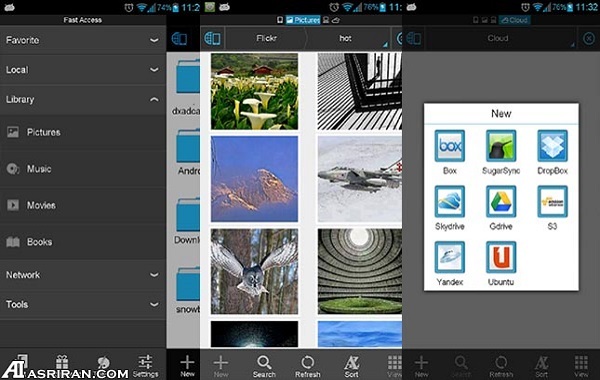The image size is (600, 380).
Task: Open Settings in the Fast Access bar
Action: 145,366
